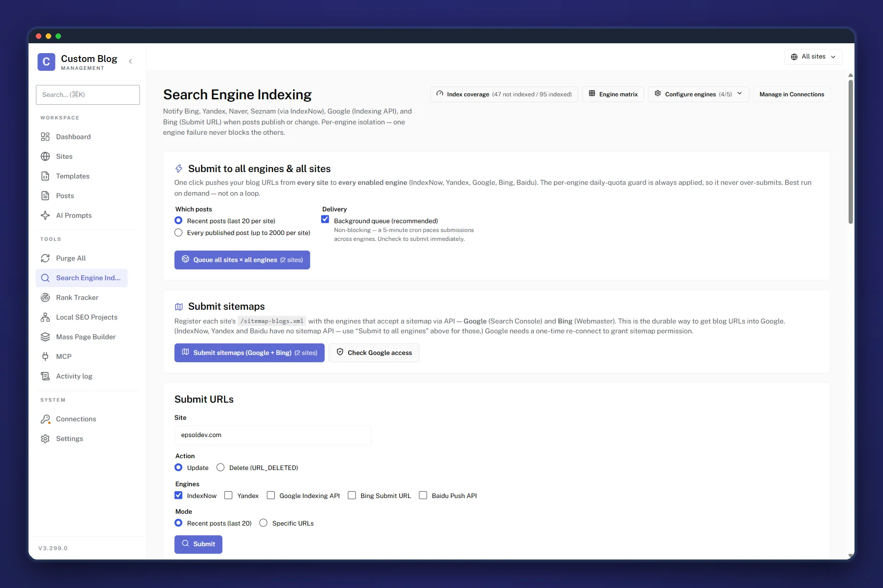Uncheck the Background queue checkbox

[x=325, y=219]
